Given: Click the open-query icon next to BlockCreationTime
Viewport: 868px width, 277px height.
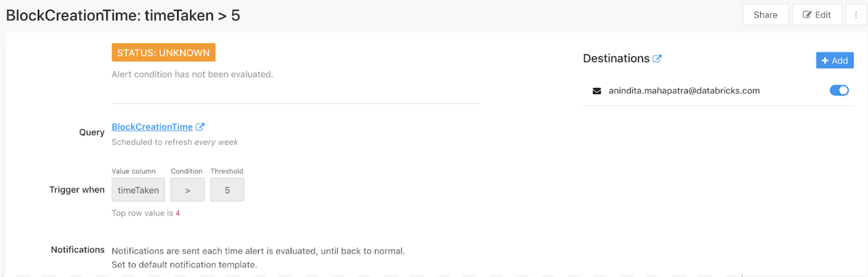Looking at the screenshot, I should click(x=200, y=127).
